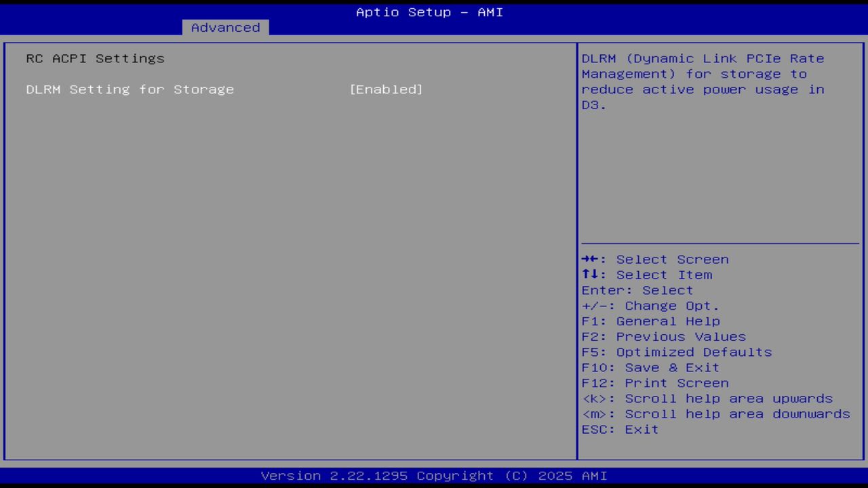Select the DLRM Setting for Storage option

tap(130, 89)
